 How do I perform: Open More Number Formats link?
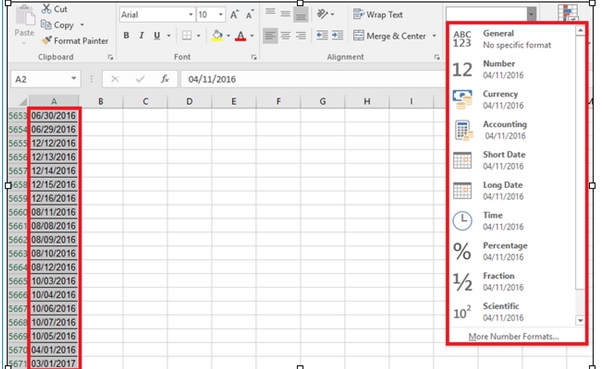coord(514,337)
